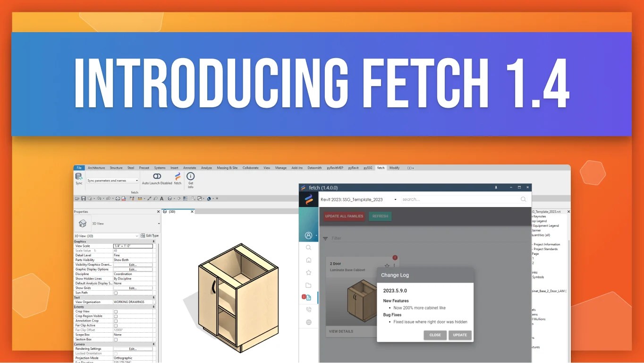Open 2 Door card three-dot menu
Viewport: 644px width, 363px height.
point(394,266)
